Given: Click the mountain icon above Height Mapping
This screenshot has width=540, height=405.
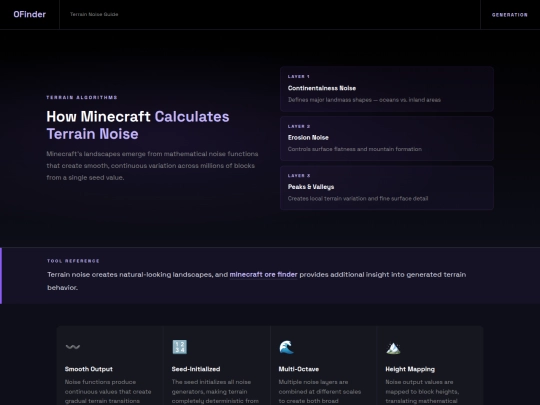Looking at the screenshot, I should point(393,348).
